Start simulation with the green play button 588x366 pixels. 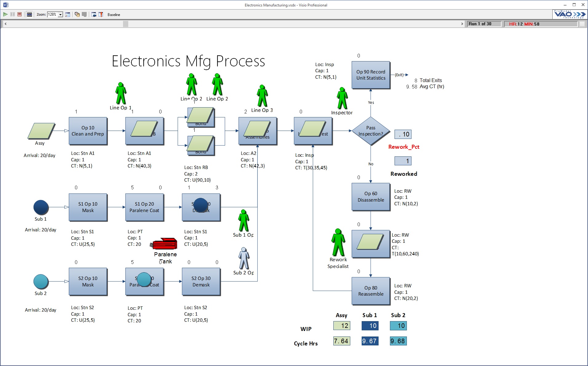click(5, 14)
